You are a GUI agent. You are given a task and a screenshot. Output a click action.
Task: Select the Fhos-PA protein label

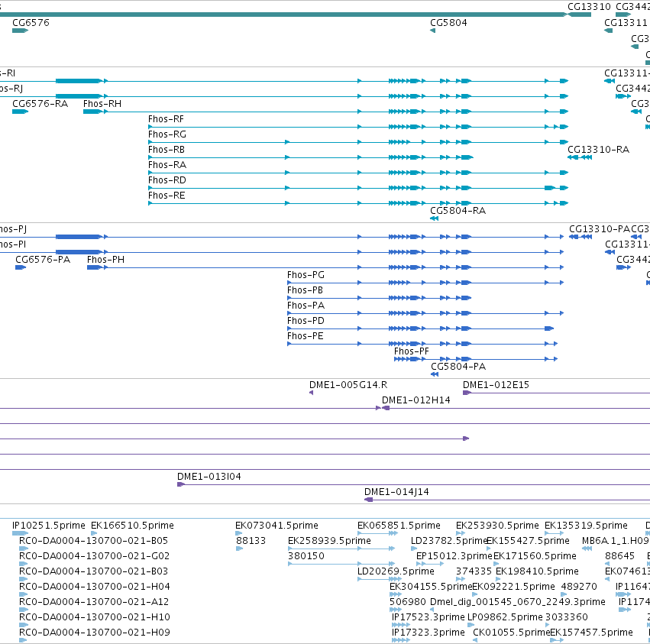click(306, 306)
